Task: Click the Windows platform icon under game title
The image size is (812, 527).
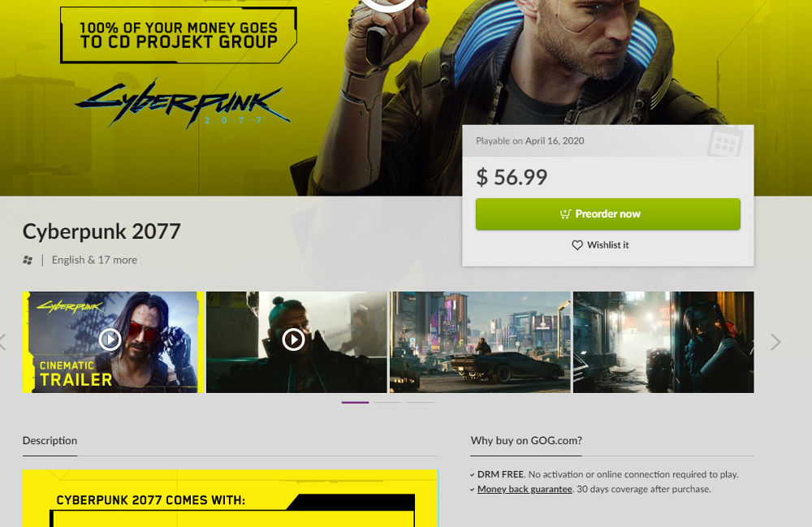Action: point(28,260)
